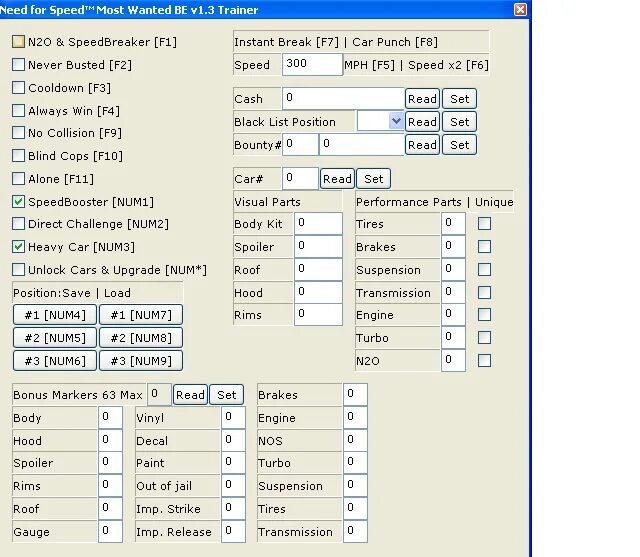The width and height of the screenshot is (640, 557).
Task: Check Unique box in Suspension row
Action: (484, 269)
